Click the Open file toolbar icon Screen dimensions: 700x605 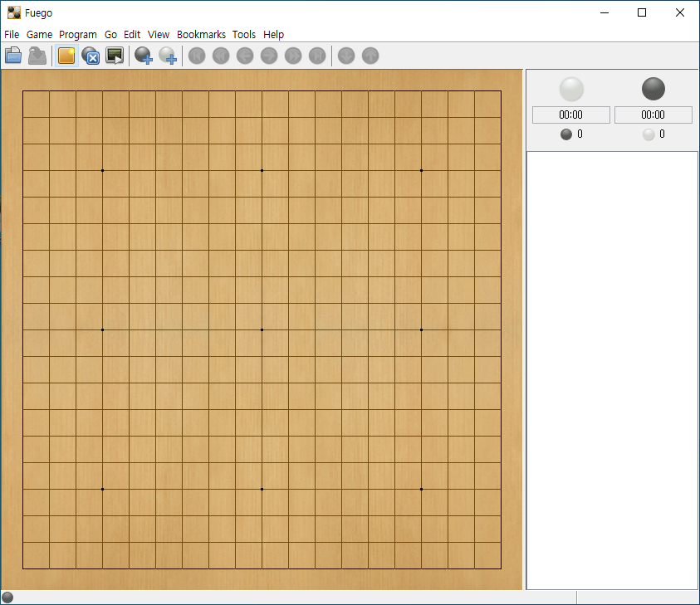tap(13, 56)
